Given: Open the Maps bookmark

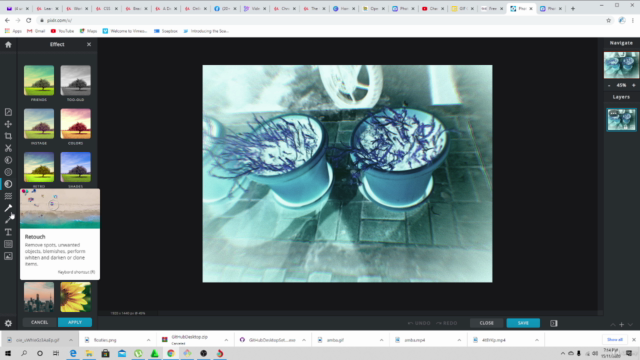Looking at the screenshot, I should click(x=89, y=31).
